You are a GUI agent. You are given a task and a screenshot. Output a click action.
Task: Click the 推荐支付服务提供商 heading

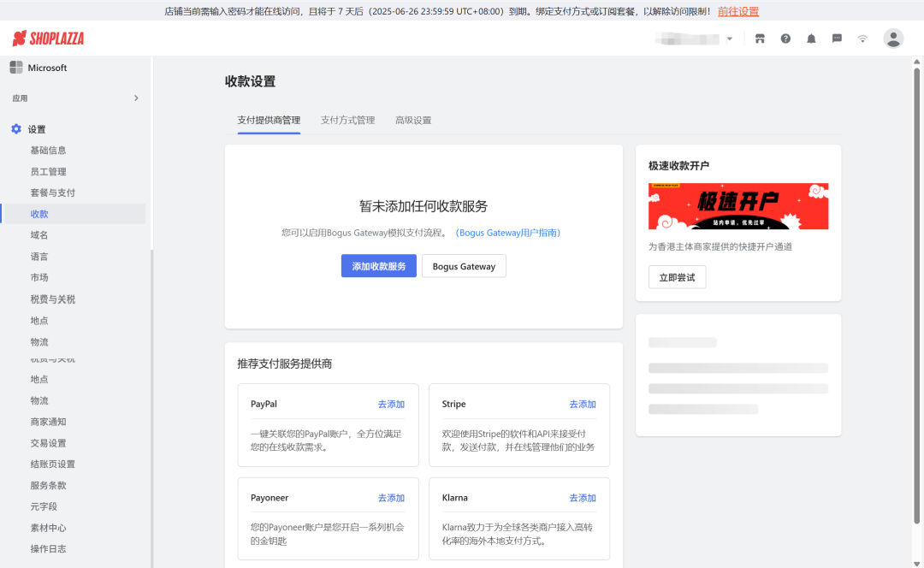(x=285, y=364)
